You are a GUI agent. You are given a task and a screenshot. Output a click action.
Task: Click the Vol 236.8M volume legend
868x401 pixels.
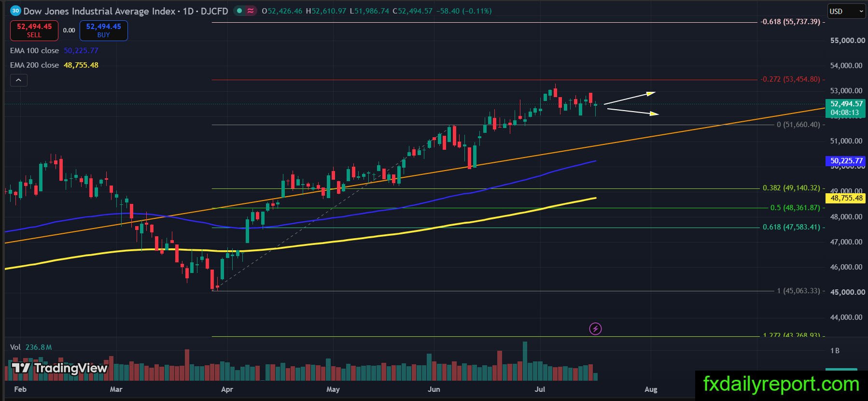tap(31, 347)
